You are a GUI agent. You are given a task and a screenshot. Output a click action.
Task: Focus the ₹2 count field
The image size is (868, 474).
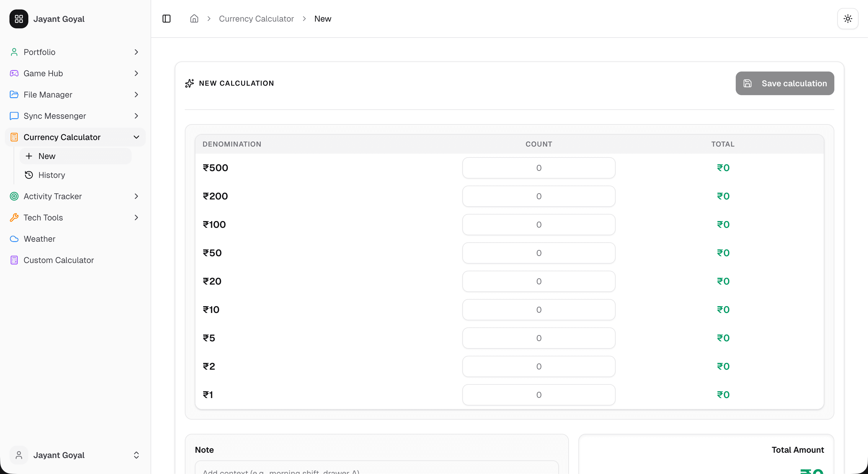tap(539, 366)
